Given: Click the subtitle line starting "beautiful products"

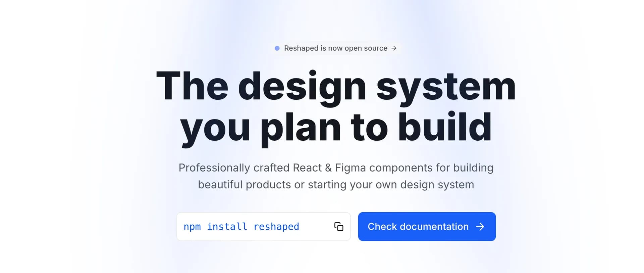Looking at the screenshot, I should pyautogui.click(x=336, y=184).
